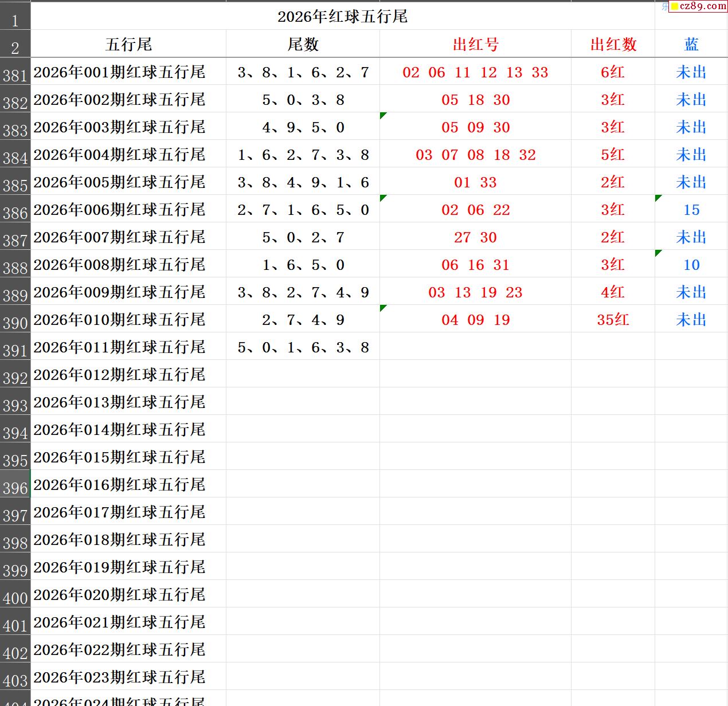Click the 尾数 column header cell
The height and width of the screenshot is (706, 728).
tap(303, 44)
